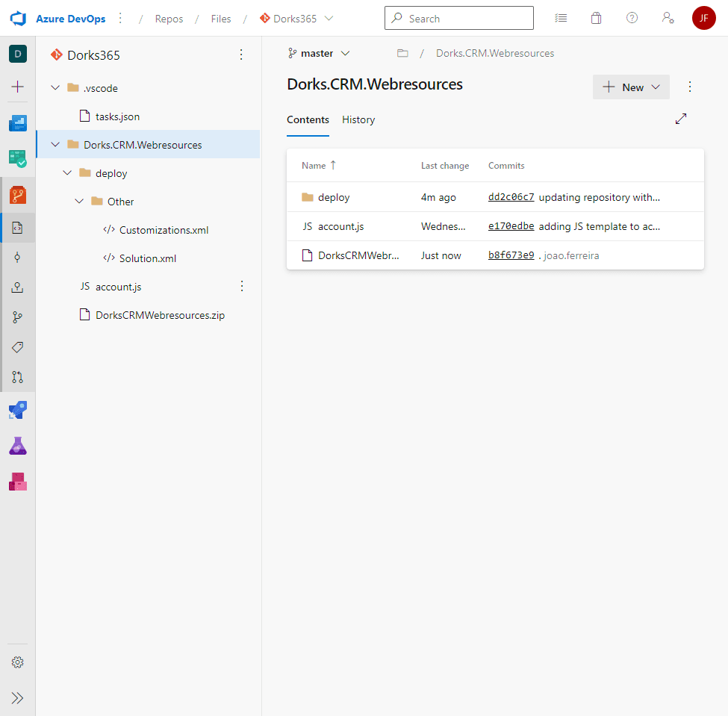Collapse the deploy folder in tree
This screenshot has width=728, height=716.
pyautogui.click(x=67, y=172)
